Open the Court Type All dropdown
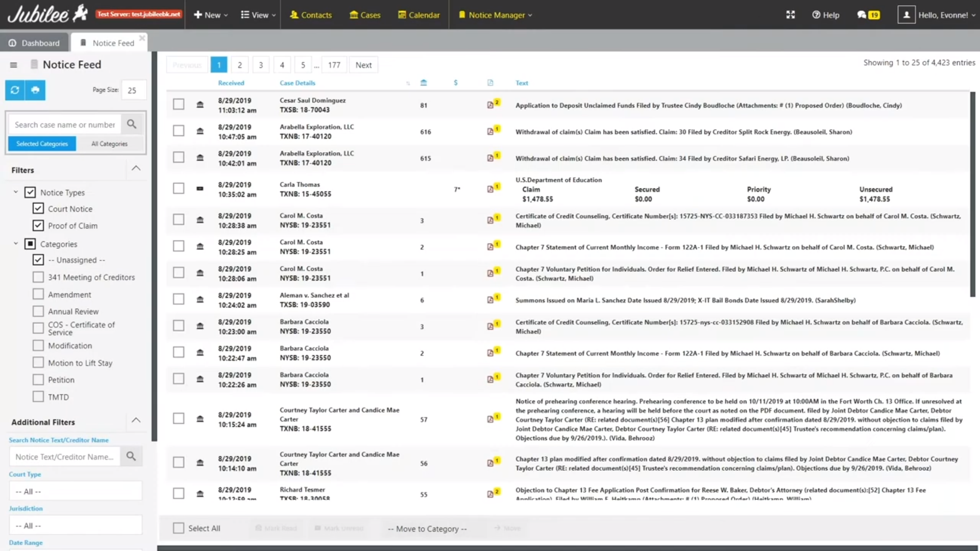980x551 pixels. point(76,491)
